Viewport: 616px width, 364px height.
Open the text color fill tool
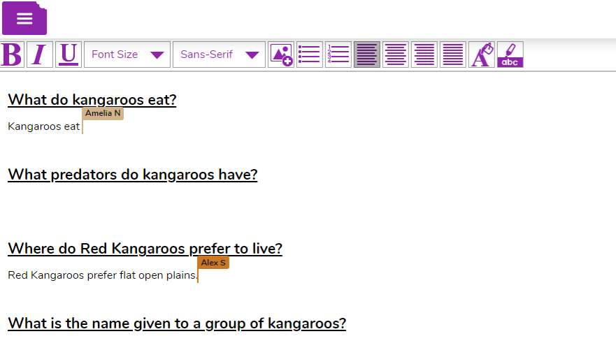(482, 54)
